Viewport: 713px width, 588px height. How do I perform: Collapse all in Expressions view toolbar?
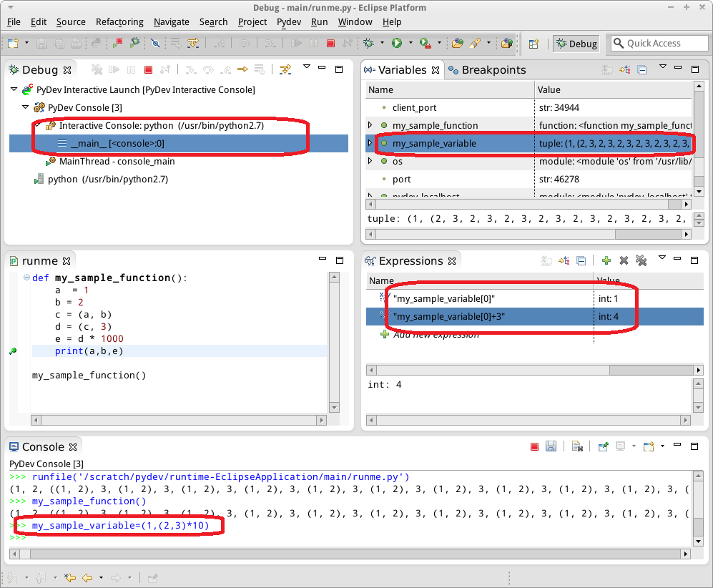tap(581, 261)
